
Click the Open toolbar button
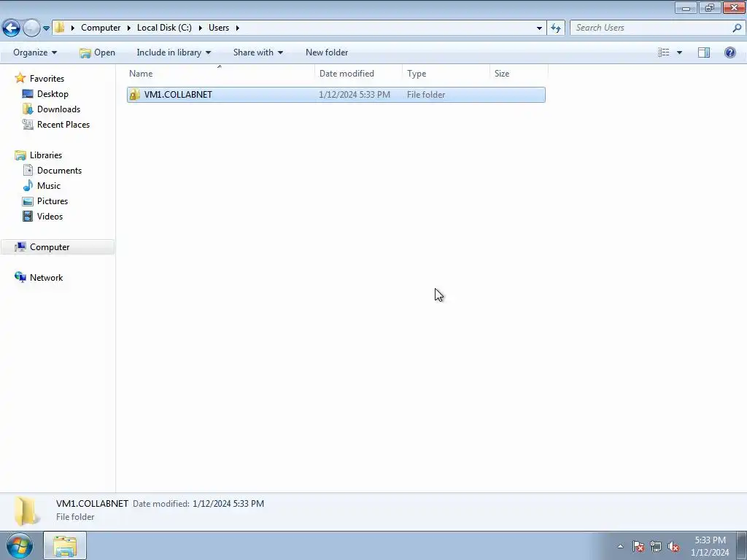pyautogui.click(x=97, y=52)
